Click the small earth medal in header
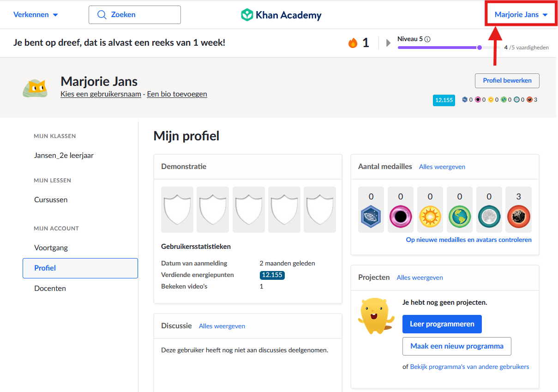Viewport: 558px width, 392px height. coord(504,100)
